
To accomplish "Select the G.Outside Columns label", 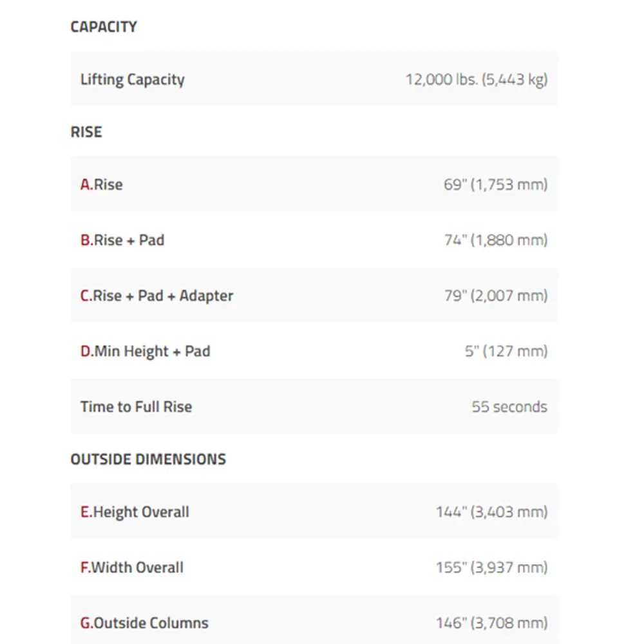I will [x=144, y=623].
